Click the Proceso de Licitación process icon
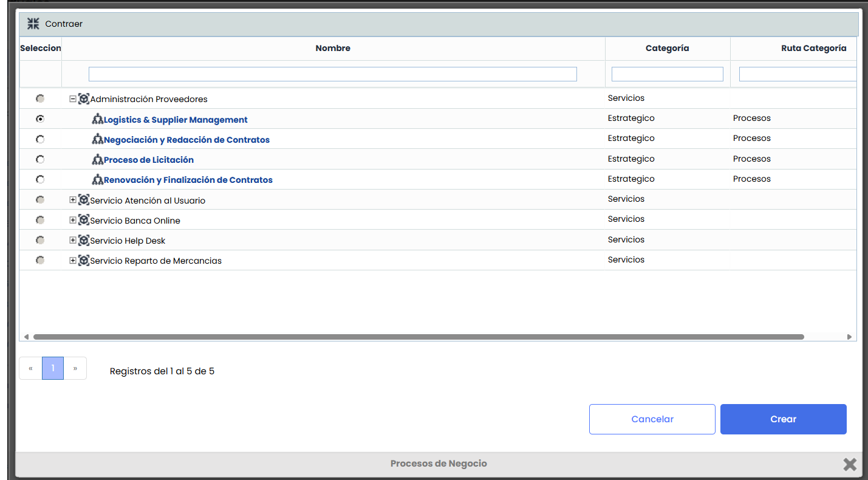The image size is (868, 480). [x=97, y=160]
